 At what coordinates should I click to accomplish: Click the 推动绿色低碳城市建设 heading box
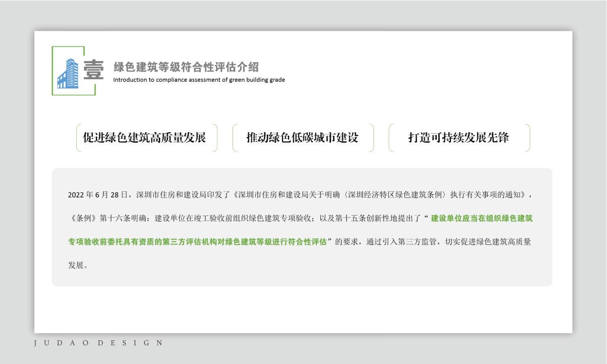coord(302,138)
